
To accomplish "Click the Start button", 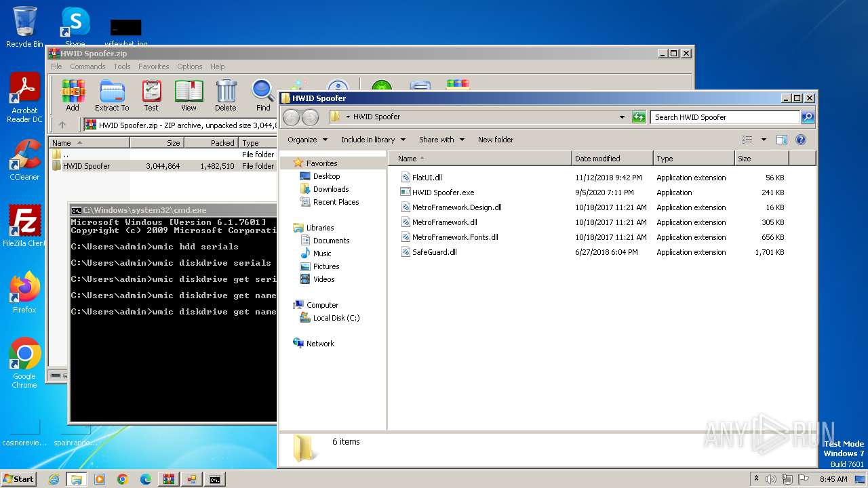I will click(19, 479).
